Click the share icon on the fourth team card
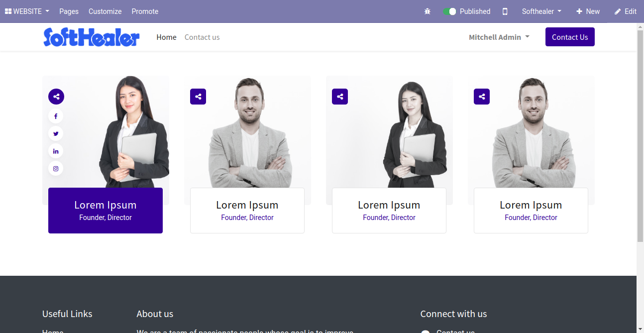 click(x=482, y=97)
